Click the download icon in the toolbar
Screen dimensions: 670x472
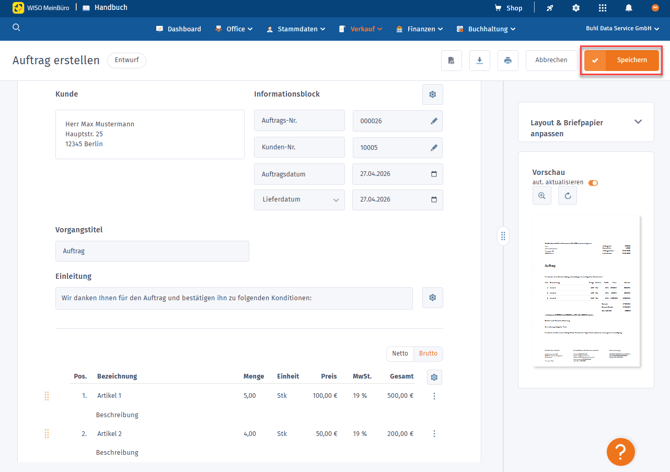479,60
